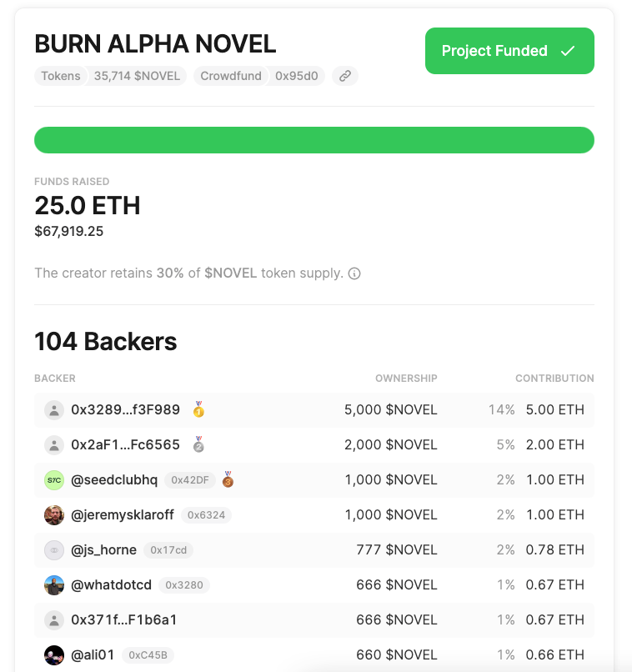Viewport: 632px width, 672px height.
Task: Click whatdotcd's profile picture
Action: pyautogui.click(x=54, y=585)
